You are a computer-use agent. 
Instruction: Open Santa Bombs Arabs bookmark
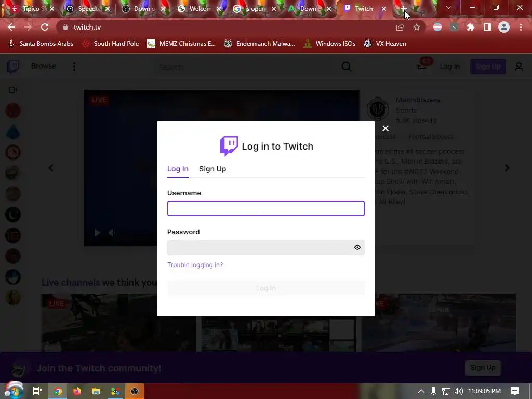[x=41, y=44]
